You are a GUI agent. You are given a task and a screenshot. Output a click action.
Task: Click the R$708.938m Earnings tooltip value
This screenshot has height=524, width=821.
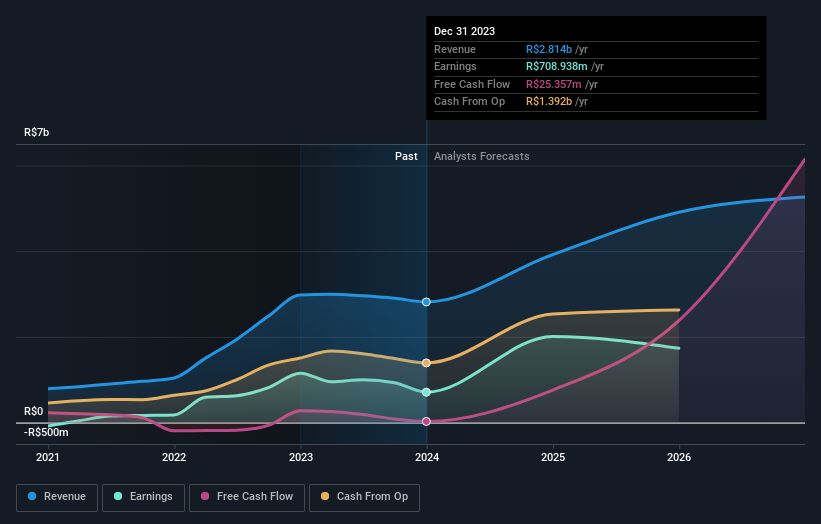557,66
